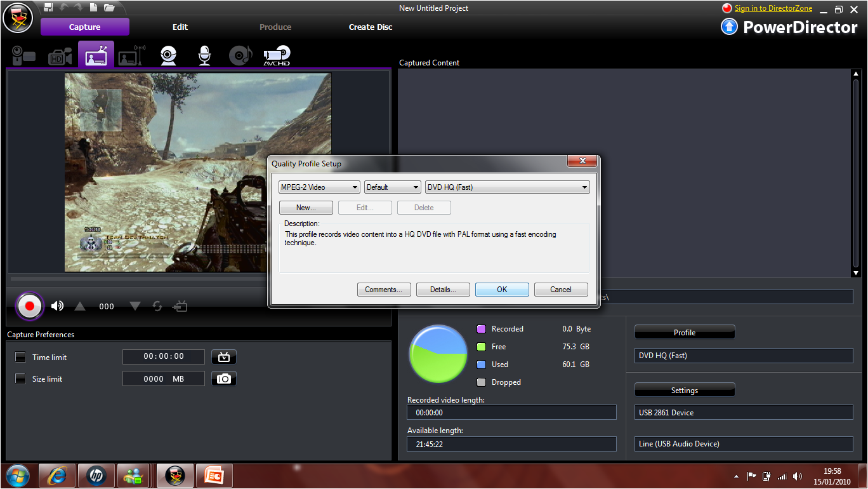The width and height of the screenshot is (868, 489).
Task: Click the grey Dropped color swatch
Action: 481,382
